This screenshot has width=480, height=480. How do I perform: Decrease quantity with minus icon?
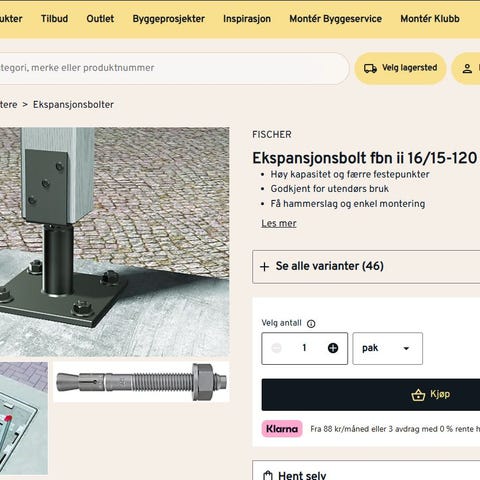[x=276, y=348]
